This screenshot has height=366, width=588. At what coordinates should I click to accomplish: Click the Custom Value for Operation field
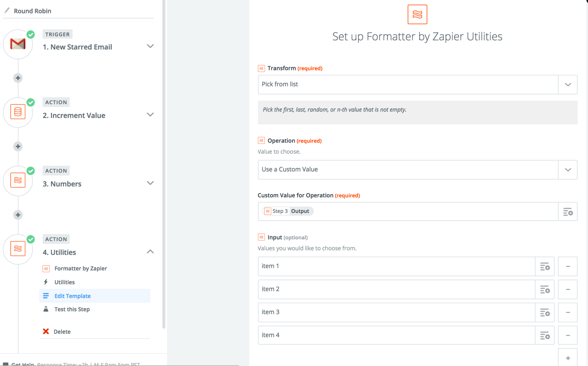[x=408, y=211]
